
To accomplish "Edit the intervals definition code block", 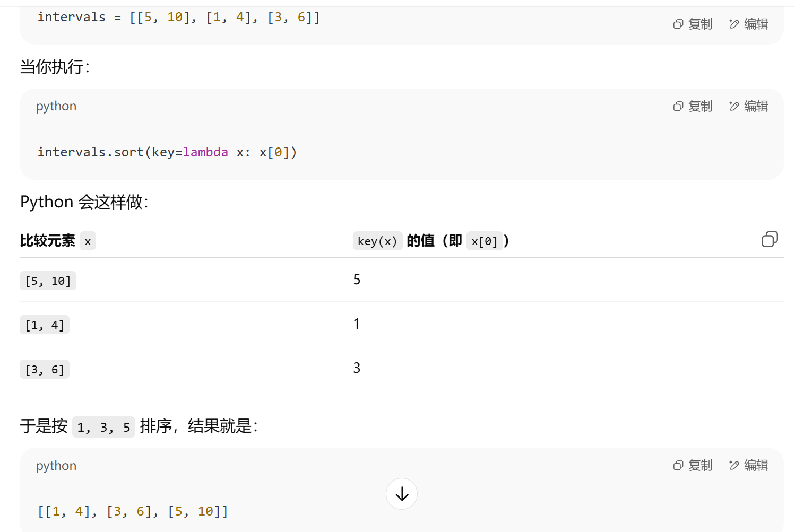I will pyautogui.click(x=749, y=24).
